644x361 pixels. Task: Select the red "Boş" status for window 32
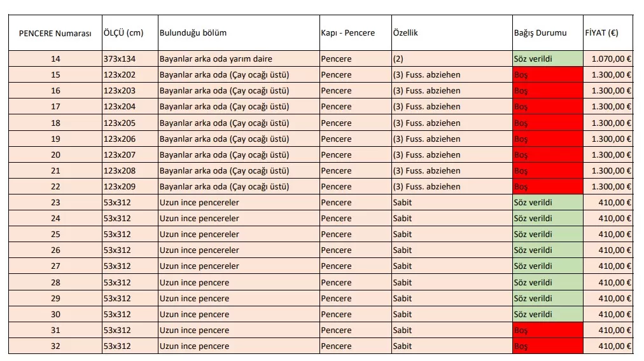click(x=547, y=346)
